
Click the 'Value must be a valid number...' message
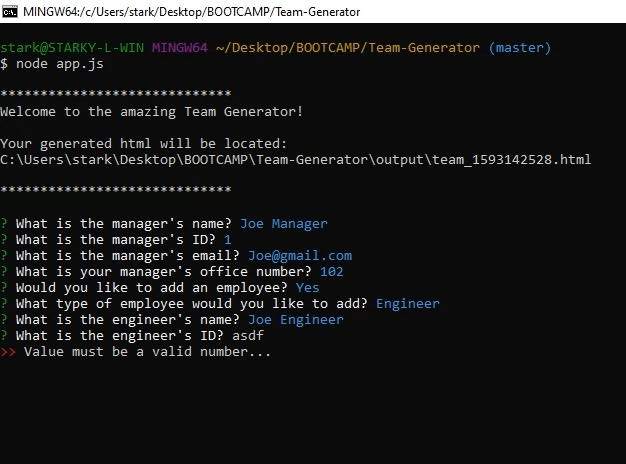click(x=148, y=352)
